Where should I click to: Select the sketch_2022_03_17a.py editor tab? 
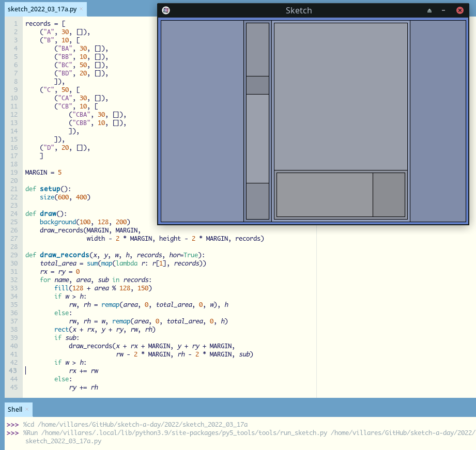click(x=42, y=9)
